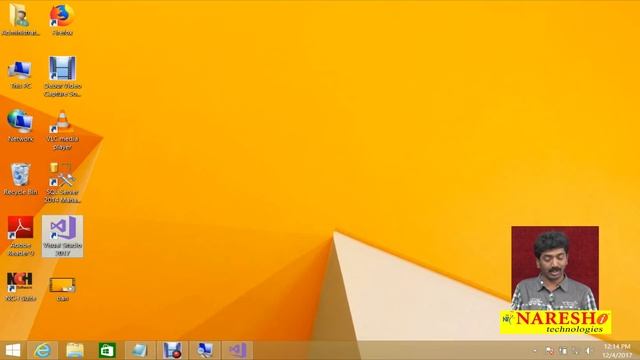Viewport: 640px width, 360px height.
Task: Click the light blue document icon on the taskbar
Action: 140,350
